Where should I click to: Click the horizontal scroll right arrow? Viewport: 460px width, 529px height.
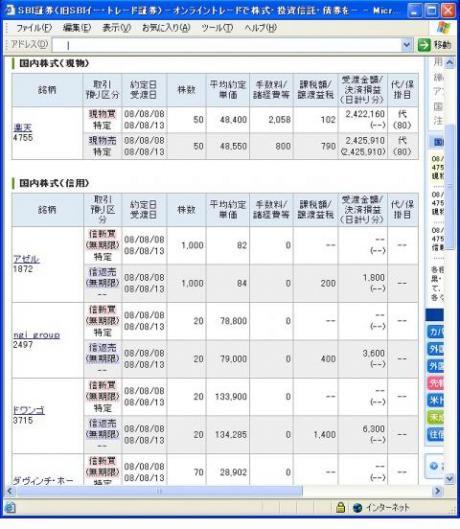(438, 491)
